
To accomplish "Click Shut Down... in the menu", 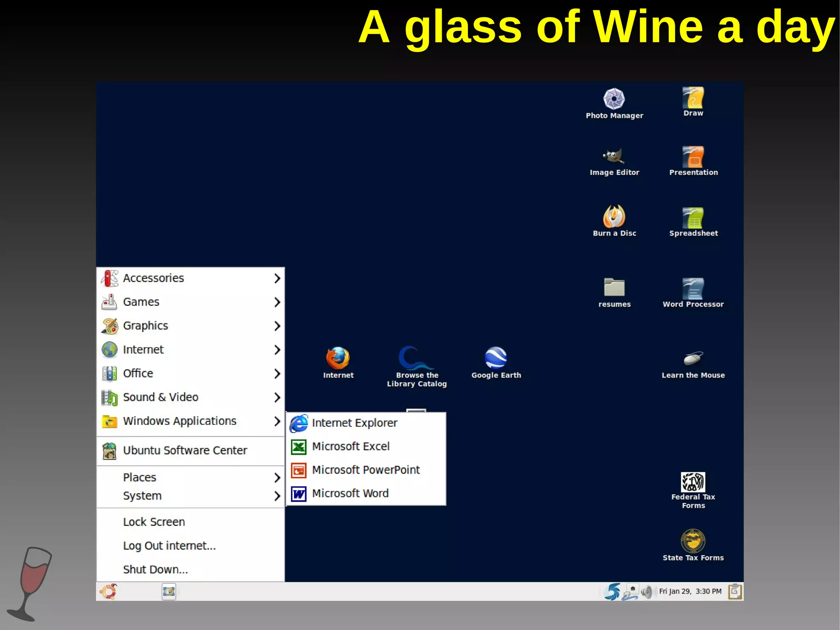I will 155,570.
